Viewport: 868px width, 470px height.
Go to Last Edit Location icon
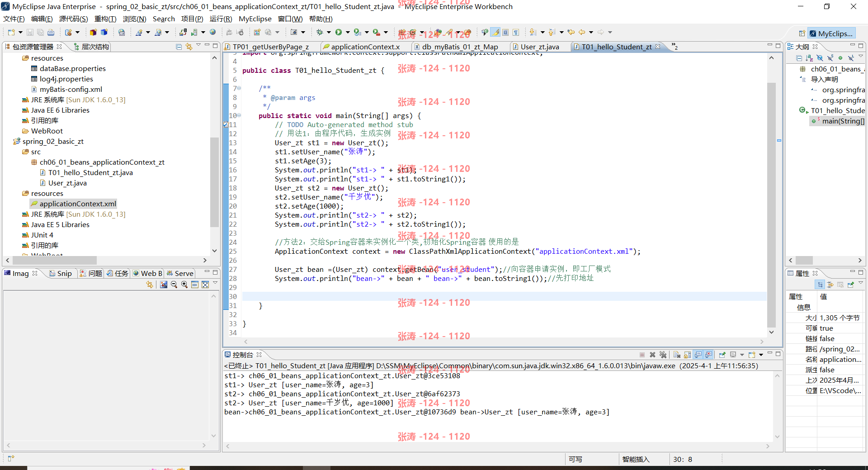pyautogui.click(x=571, y=32)
